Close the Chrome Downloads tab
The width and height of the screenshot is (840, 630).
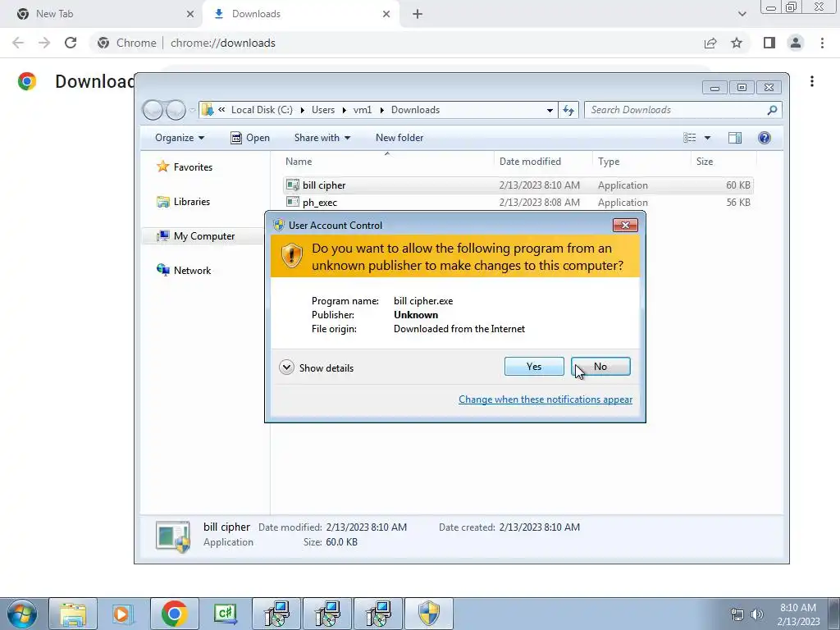[386, 14]
